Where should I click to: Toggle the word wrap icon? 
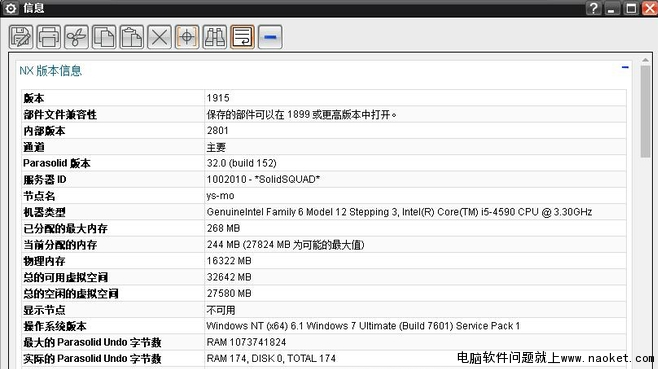[x=243, y=37]
